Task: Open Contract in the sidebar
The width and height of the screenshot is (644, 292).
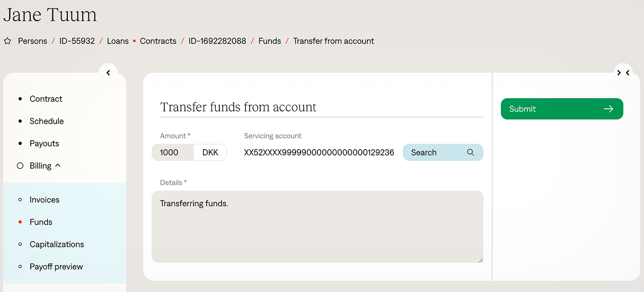Action: [x=46, y=99]
